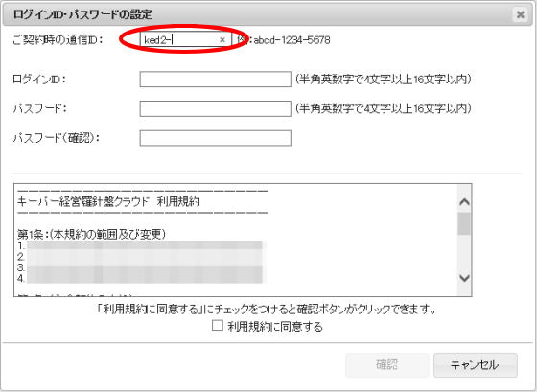Click the 第1条:(本規約の範囲及び変更) line
Screen dimensions: 537x392
coord(91,234)
